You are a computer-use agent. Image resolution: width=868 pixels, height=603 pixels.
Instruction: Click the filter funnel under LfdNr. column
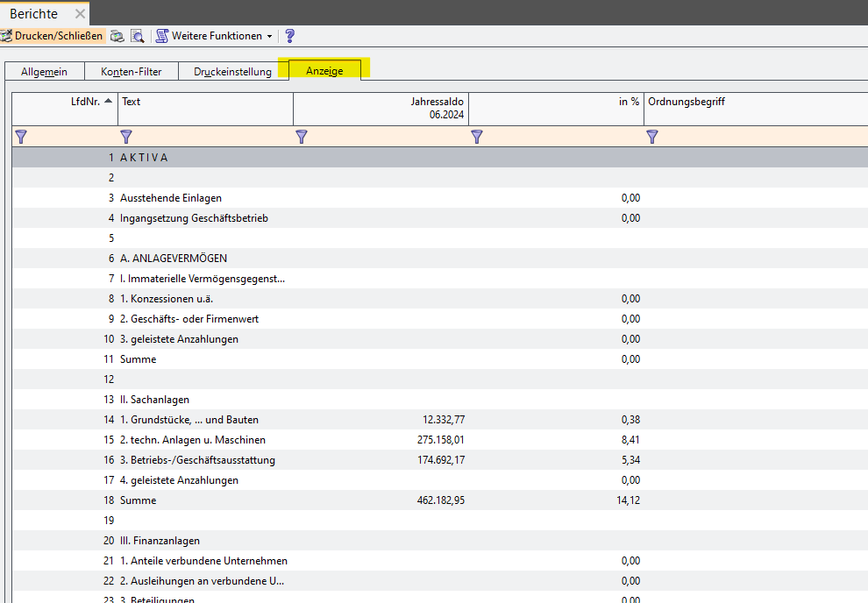[22, 137]
